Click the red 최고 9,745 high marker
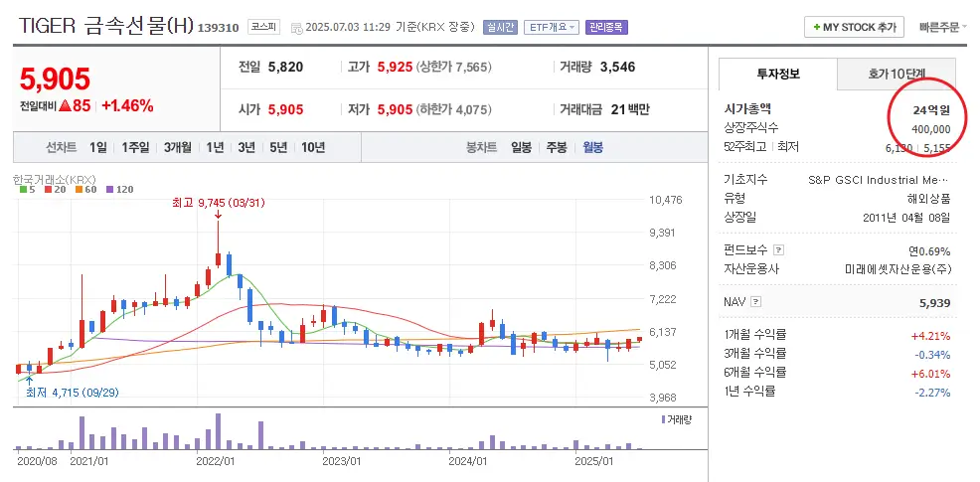980x482 pixels. pos(216,203)
